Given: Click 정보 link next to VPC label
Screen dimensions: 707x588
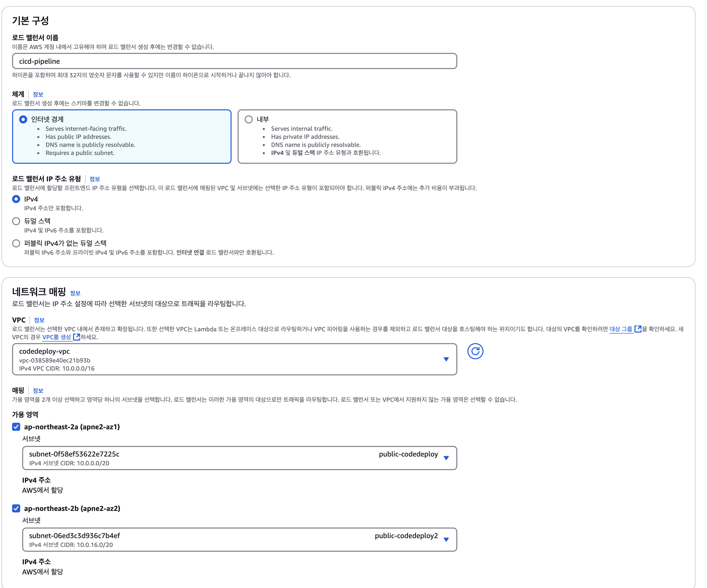Looking at the screenshot, I should [x=39, y=320].
